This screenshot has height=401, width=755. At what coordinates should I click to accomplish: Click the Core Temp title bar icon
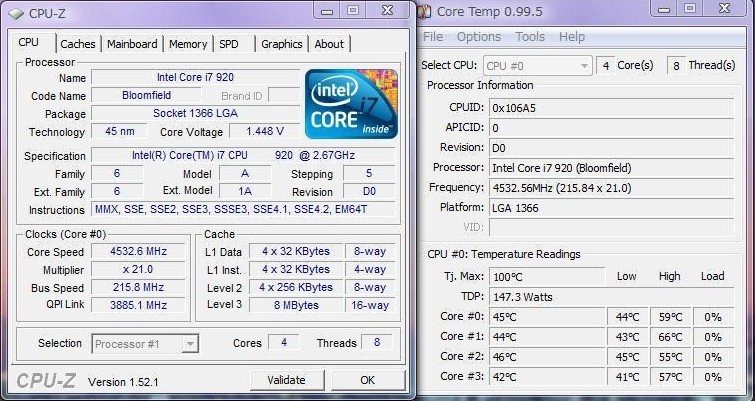coord(424,11)
